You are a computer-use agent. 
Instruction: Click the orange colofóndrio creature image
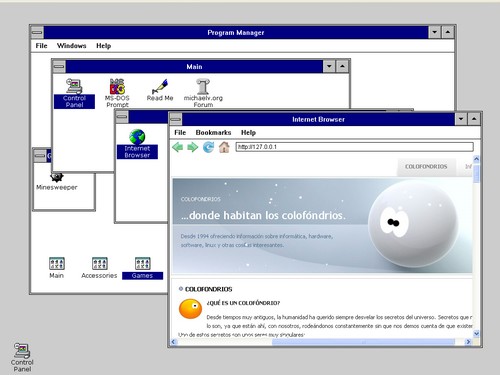point(190,309)
